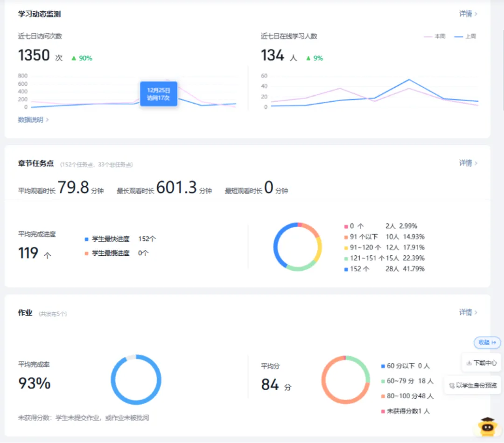The image size is (504, 443).
Task: Click the 601.3 分钟 longest watch time
Action: pos(164,188)
